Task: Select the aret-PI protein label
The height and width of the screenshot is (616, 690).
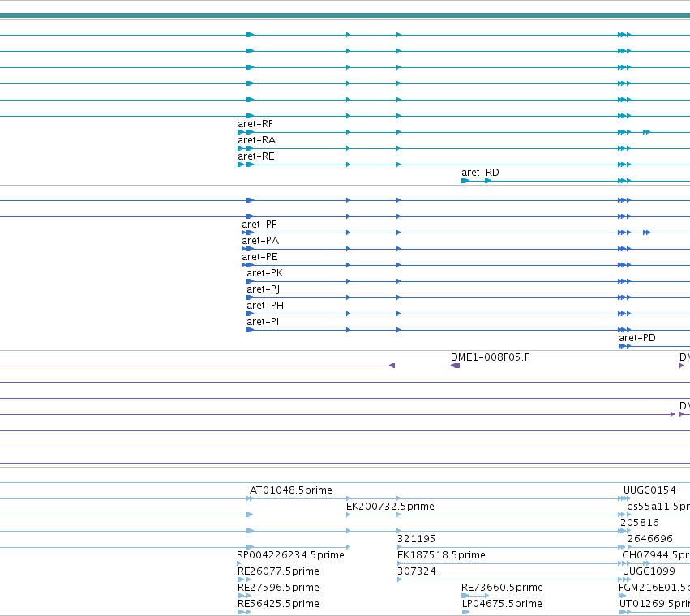Action: click(263, 323)
